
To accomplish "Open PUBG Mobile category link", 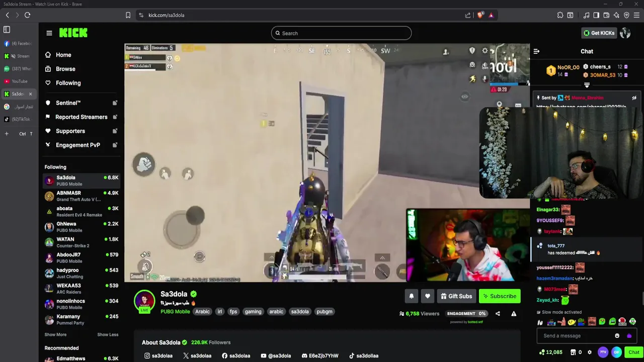I will (x=175, y=312).
